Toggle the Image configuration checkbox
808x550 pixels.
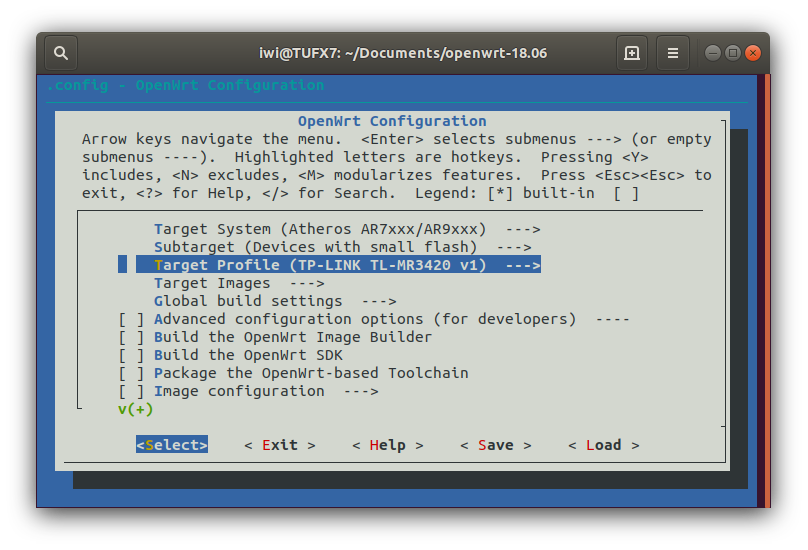(x=131, y=392)
